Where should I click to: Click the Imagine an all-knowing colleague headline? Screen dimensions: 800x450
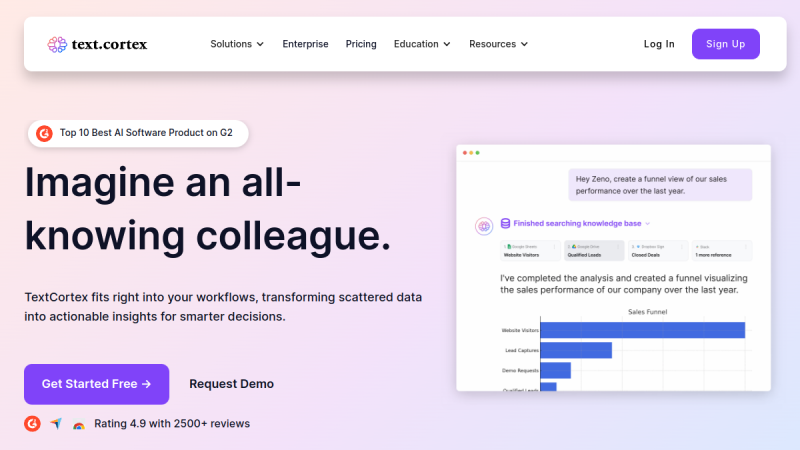click(208, 209)
